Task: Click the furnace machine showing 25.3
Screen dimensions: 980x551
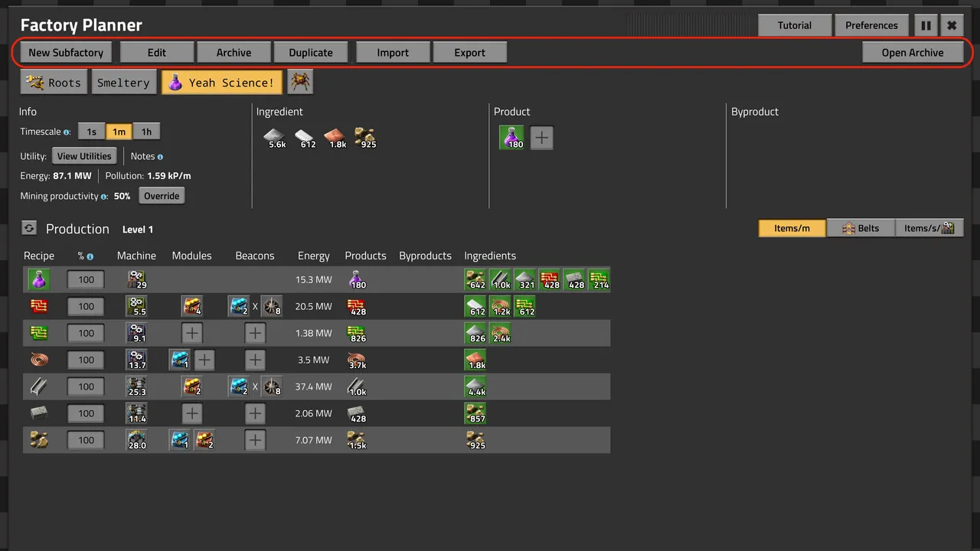Action: (x=137, y=386)
